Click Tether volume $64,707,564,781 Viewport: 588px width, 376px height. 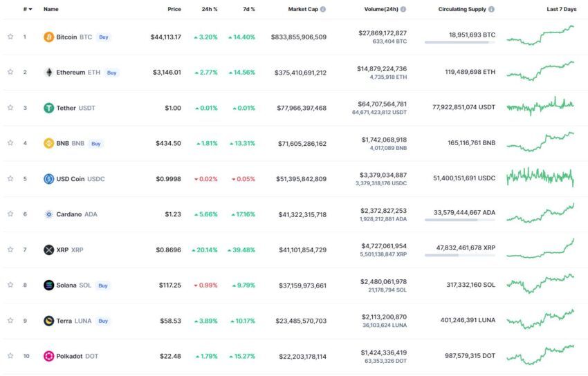click(382, 104)
